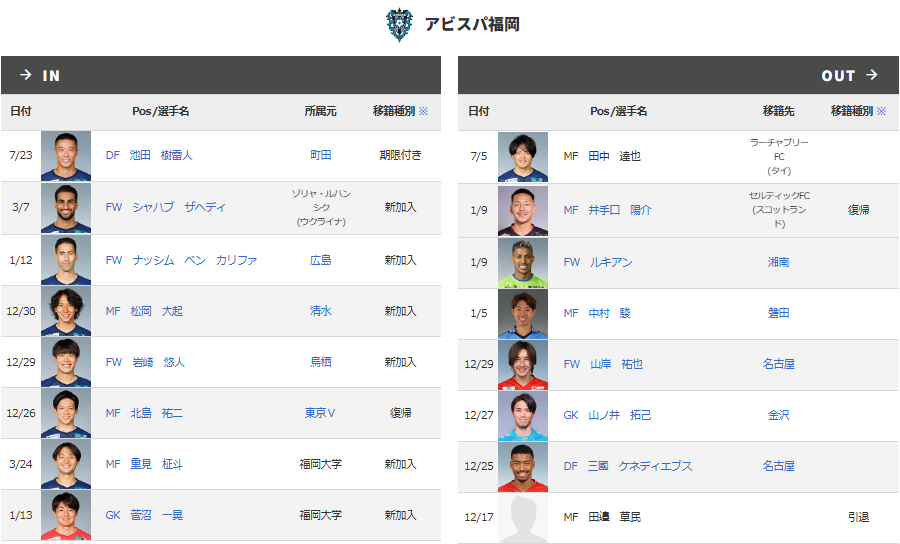Click former club link 町田
900x544 pixels.
320,156
